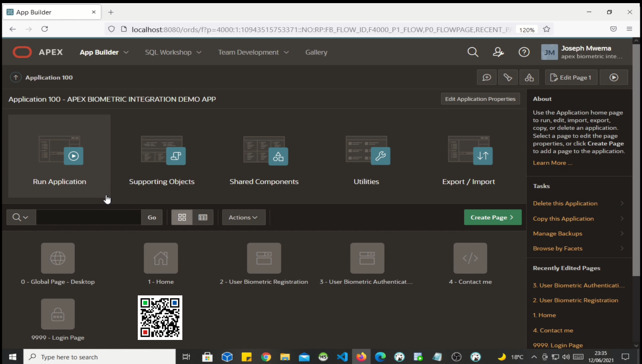This screenshot has height=364, width=642.
Task: Click the Create Page button
Action: pyautogui.click(x=492, y=217)
